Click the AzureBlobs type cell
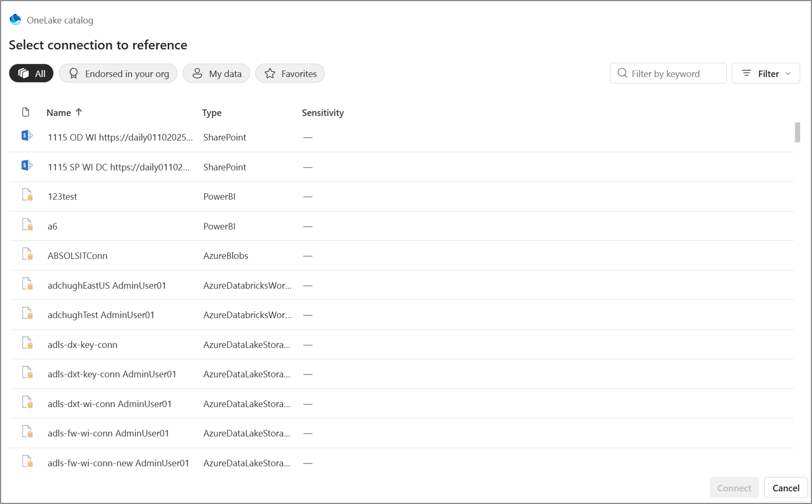This screenshot has width=812, height=504. point(226,256)
